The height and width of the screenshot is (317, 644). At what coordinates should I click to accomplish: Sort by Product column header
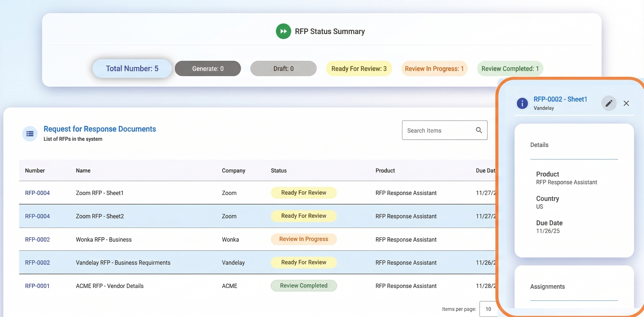pyautogui.click(x=385, y=170)
